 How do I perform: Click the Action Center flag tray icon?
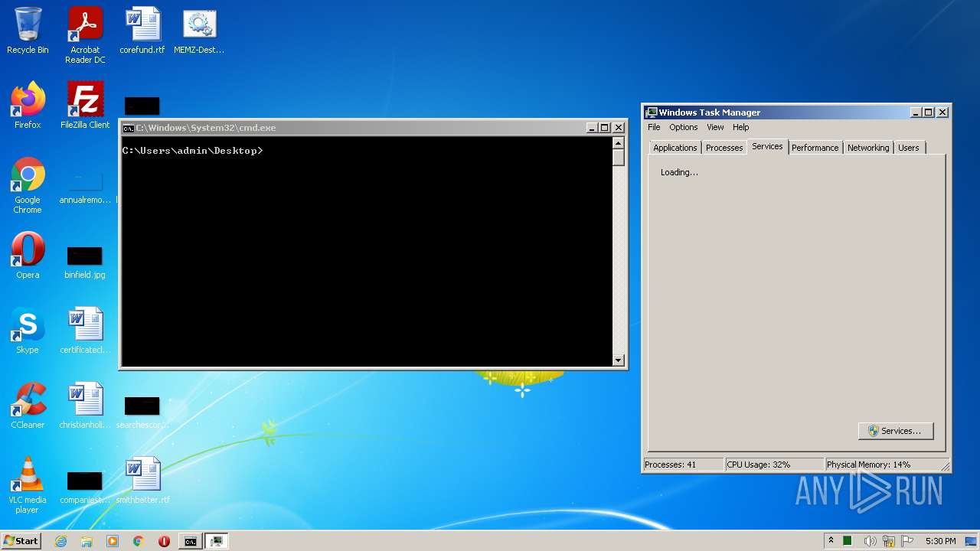[907, 541]
